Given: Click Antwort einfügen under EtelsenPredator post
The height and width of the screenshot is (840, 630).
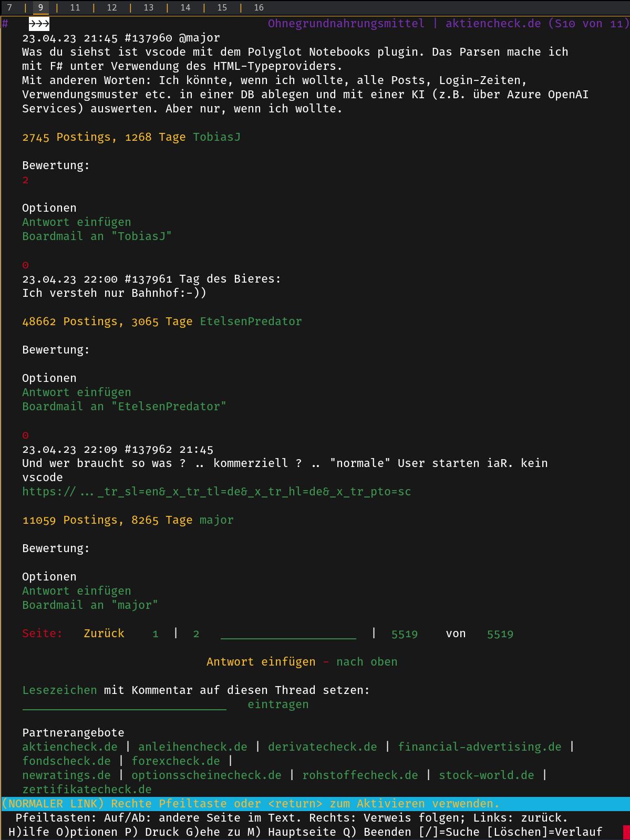Looking at the screenshot, I should point(77,392).
